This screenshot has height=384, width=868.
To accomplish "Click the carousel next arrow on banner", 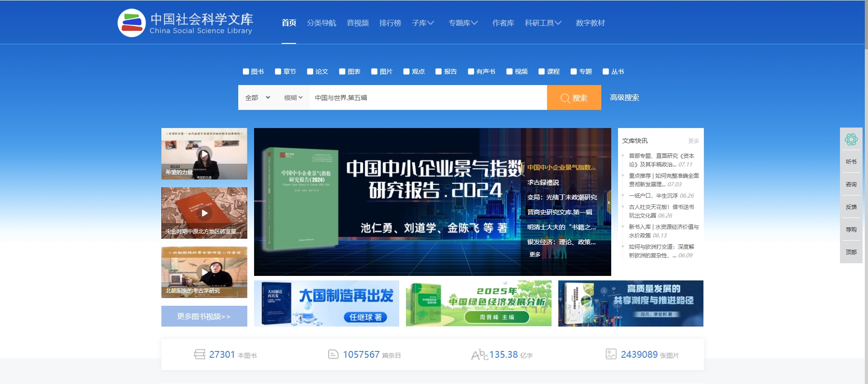I will pos(609,202).
